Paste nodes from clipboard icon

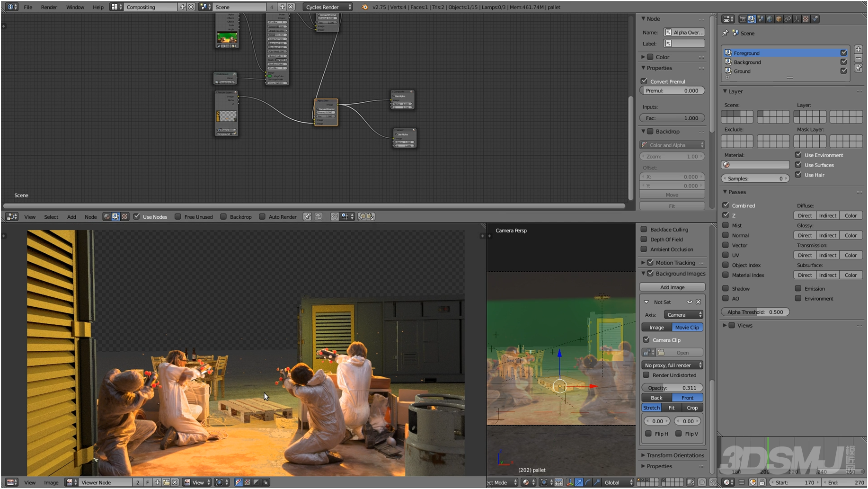371,217
